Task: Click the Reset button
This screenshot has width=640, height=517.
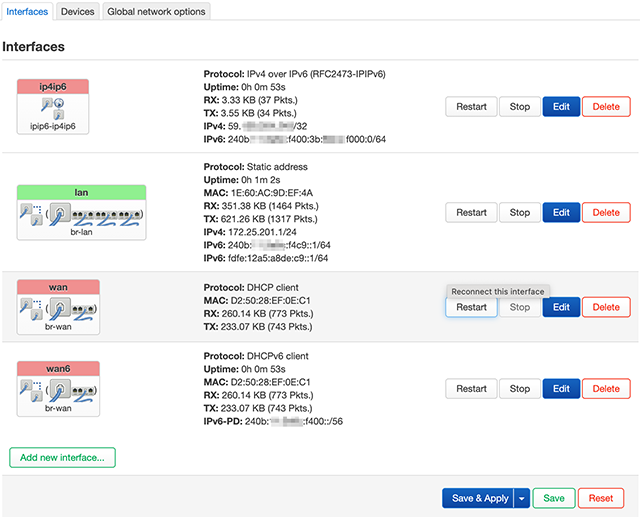Action: pyautogui.click(x=601, y=498)
